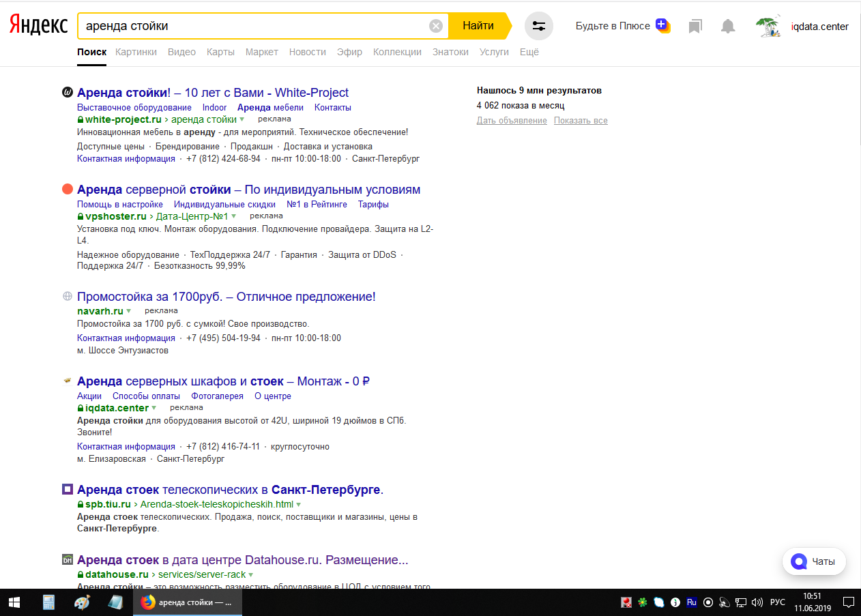861x616 pixels.
Task: Switch to Знатоки tab
Action: [450, 52]
